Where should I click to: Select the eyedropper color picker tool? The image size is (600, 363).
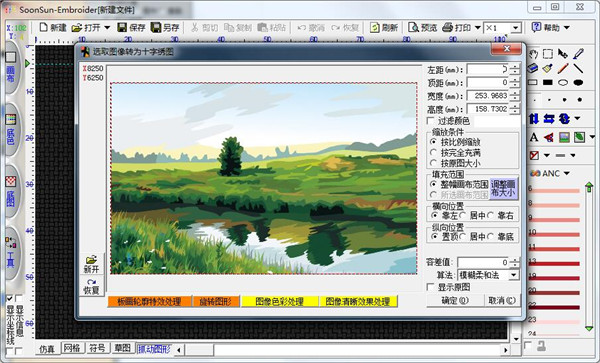click(578, 54)
